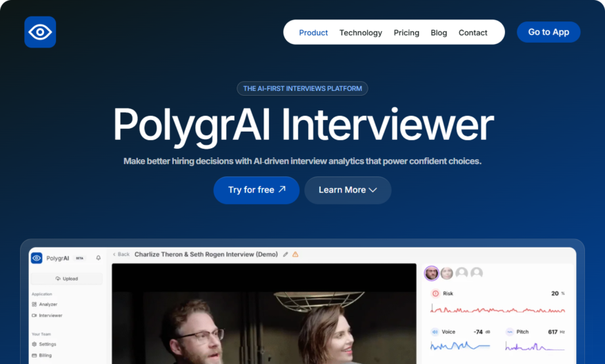Select the third placeholder avatar
Screen dimensions: 605x364
462,273
